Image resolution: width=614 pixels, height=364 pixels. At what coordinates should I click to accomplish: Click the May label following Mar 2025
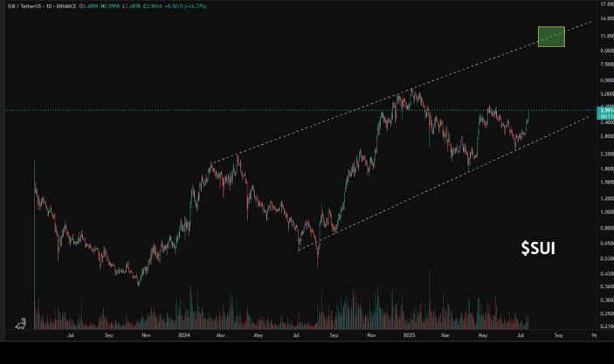(483, 335)
